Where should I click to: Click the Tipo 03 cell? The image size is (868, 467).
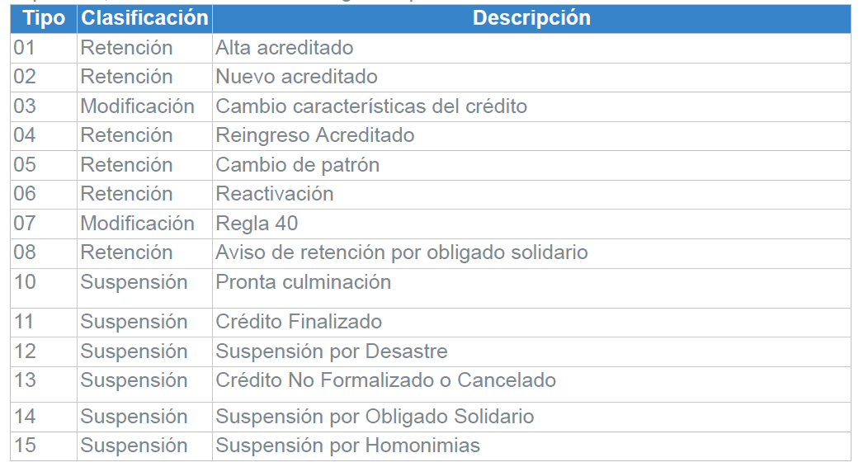(44, 106)
